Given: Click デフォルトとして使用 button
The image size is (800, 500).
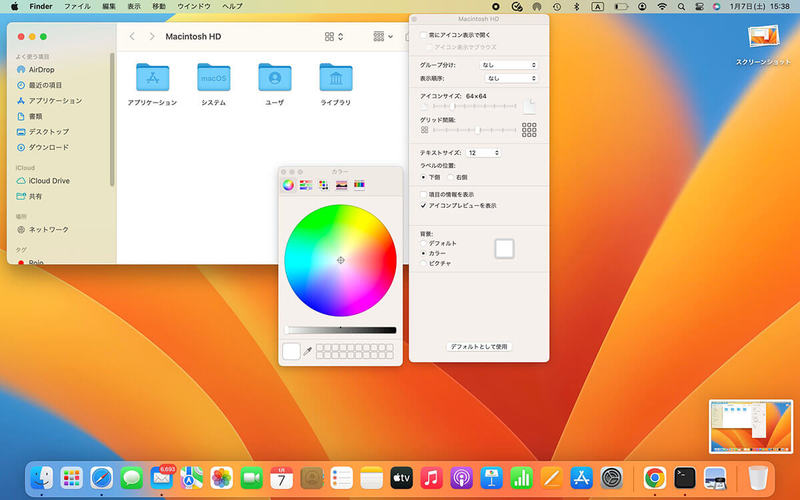Looking at the screenshot, I should (479, 347).
